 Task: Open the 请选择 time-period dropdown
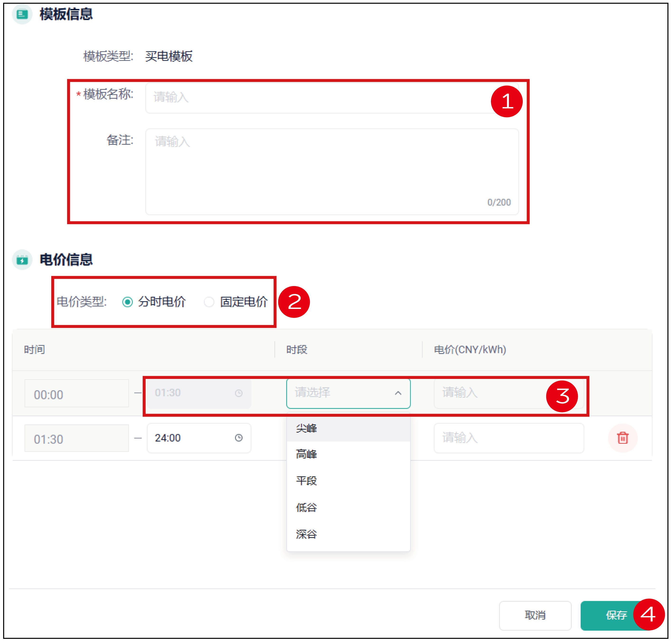point(342,393)
